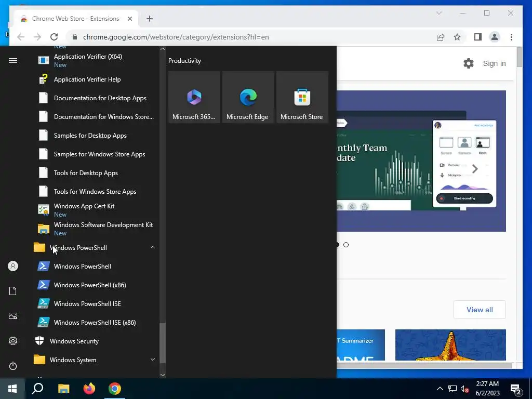The image size is (532, 399).
Task: Open Pictures from Start sidebar icon
Action: pos(13,316)
